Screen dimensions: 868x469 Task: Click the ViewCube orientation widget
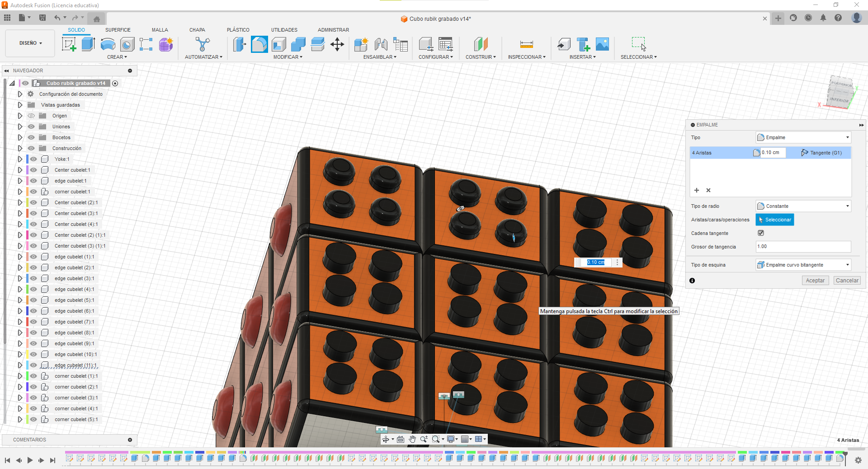pyautogui.click(x=840, y=93)
